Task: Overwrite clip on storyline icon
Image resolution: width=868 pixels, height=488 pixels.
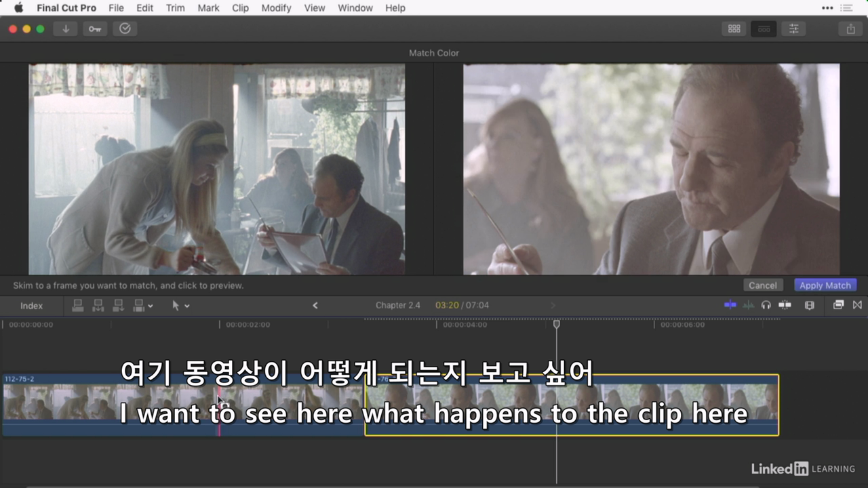Action: (140, 306)
